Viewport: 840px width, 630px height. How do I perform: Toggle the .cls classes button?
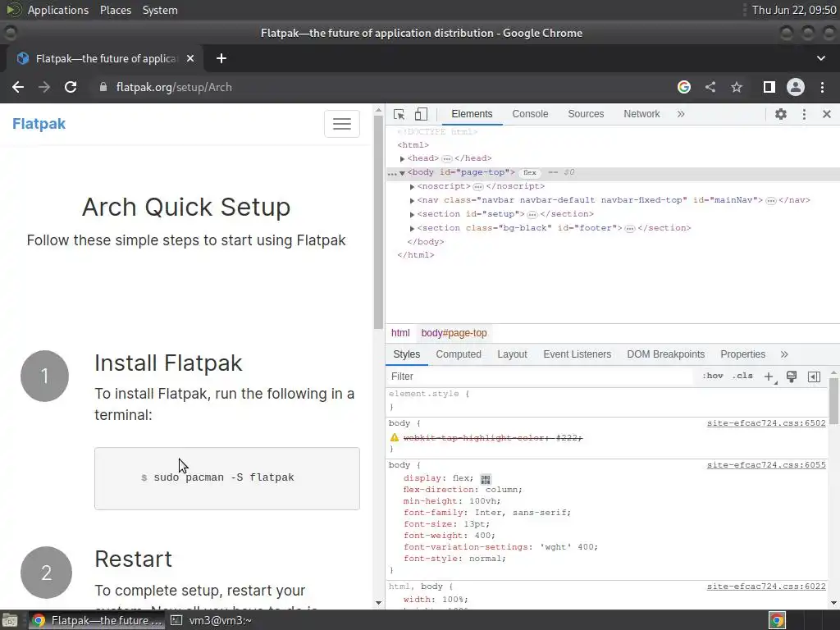(742, 376)
